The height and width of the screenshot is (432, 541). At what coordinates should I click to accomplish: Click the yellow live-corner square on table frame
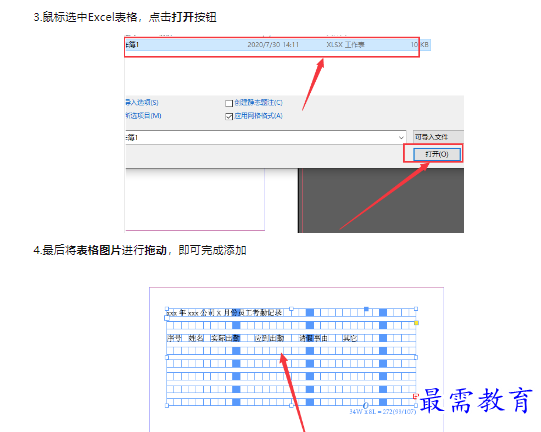(416, 323)
